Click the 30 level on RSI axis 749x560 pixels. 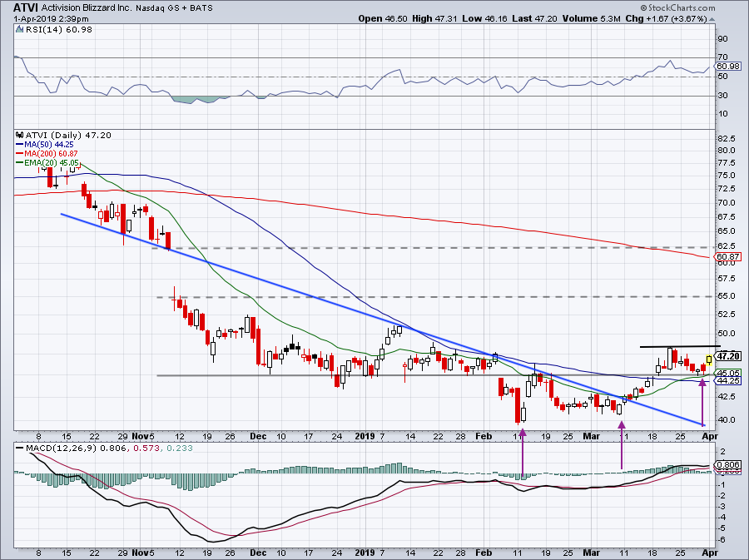[x=722, y=96]
